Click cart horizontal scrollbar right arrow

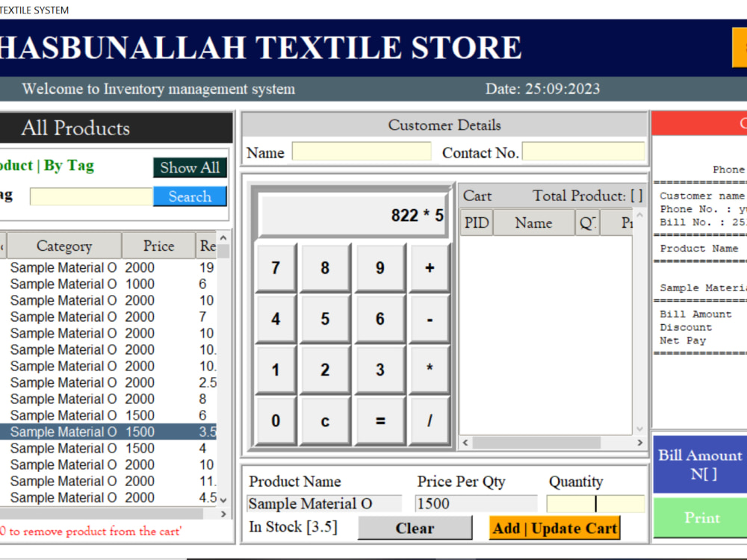point(640,442)
